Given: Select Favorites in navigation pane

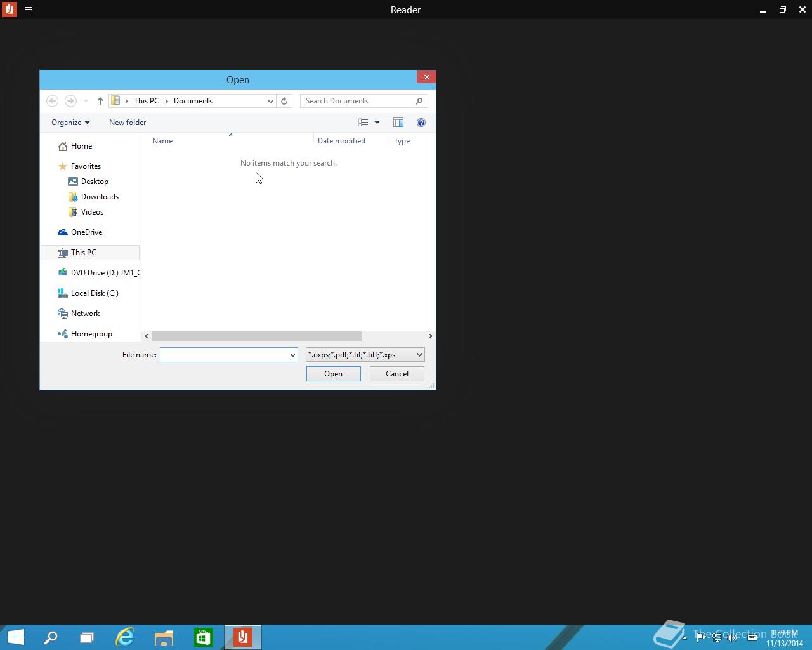Looking at the screenshot, I should [x=86, y=166].
